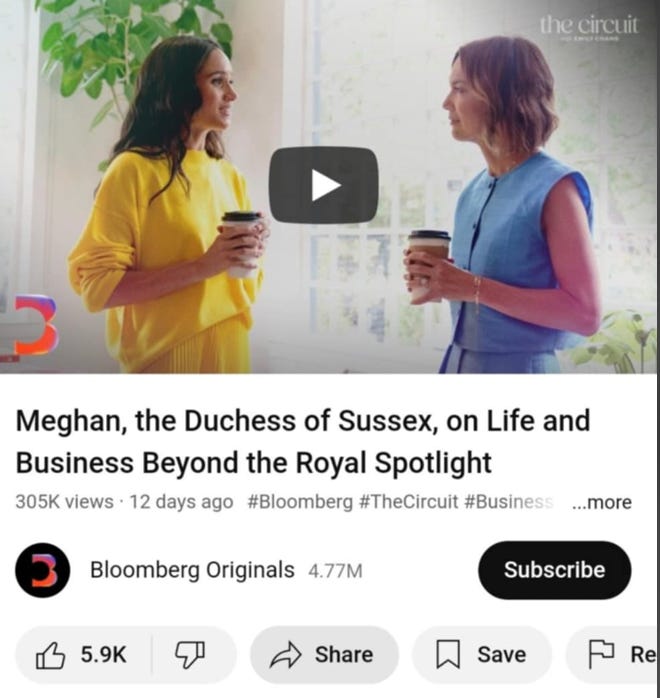660x698 pixels.
Task: Click the Share arrow icon
Action: coord(286,655)
